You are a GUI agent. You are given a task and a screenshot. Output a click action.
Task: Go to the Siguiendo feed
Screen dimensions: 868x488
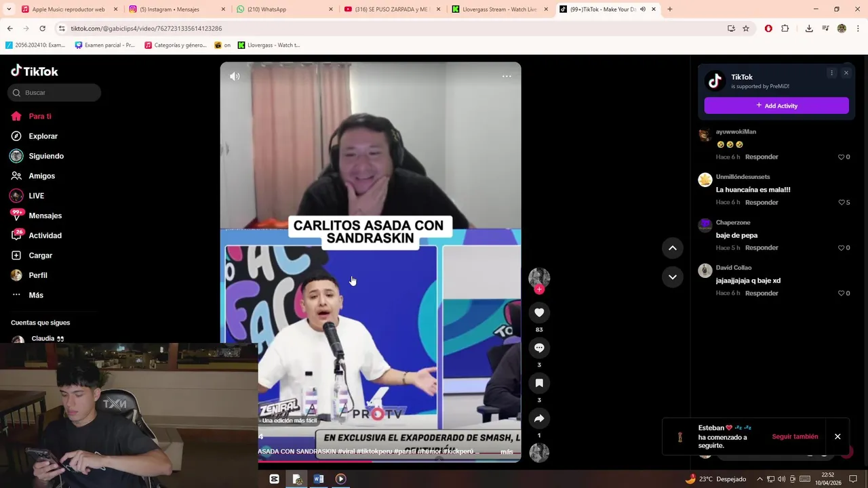click(37, 156)
